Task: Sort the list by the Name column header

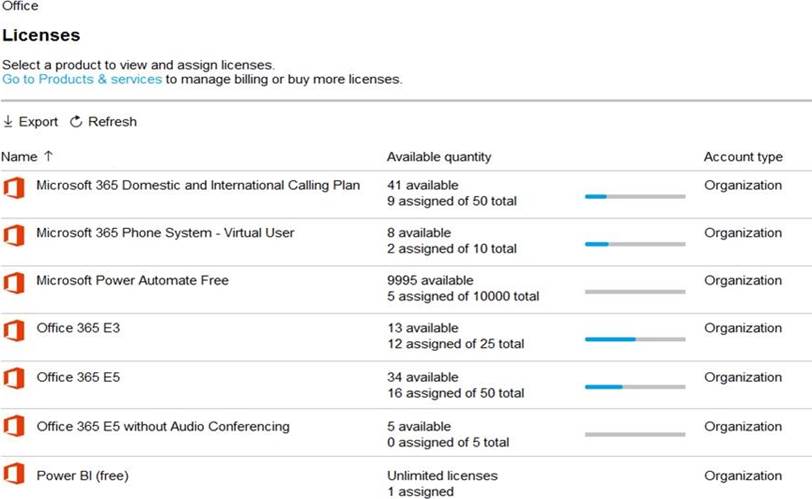Action: tap(19, 157)
